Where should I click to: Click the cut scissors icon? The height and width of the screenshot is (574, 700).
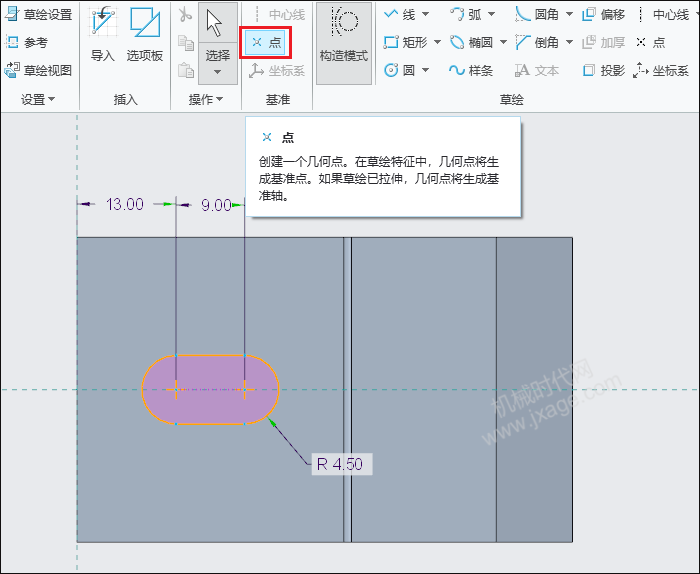pos(185,14)
